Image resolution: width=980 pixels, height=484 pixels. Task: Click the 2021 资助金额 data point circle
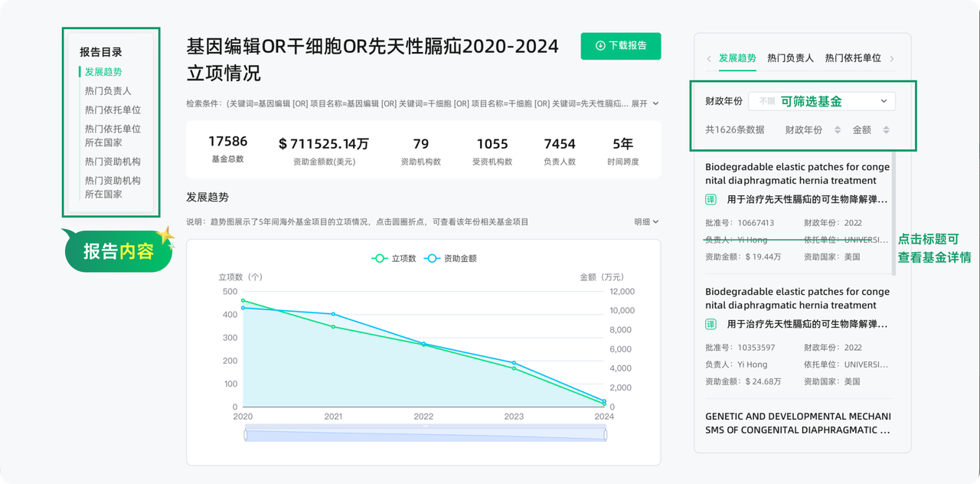tap(333, 314)
